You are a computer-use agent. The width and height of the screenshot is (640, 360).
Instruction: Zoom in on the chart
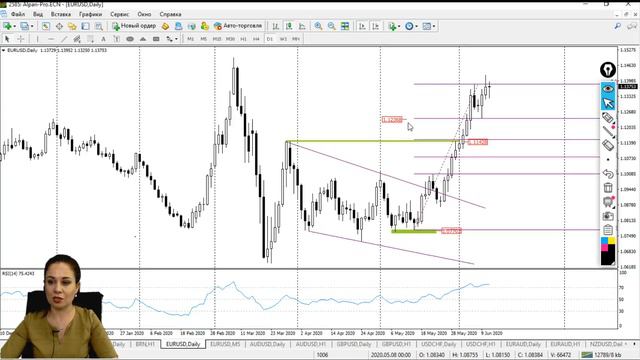[318, 26]
